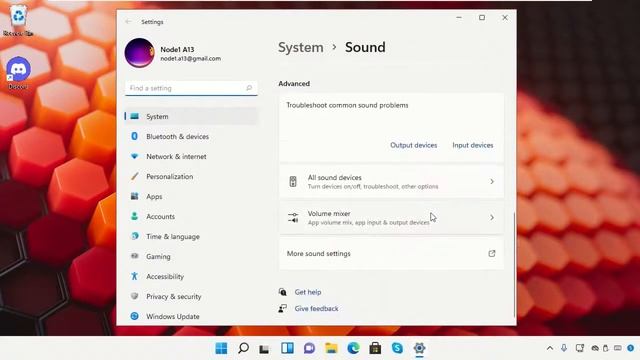This screenshot has width=640, height=360.
Task: Select the Discord desktop shortcut
Action: pyautogui.click(x=18, y=73)
